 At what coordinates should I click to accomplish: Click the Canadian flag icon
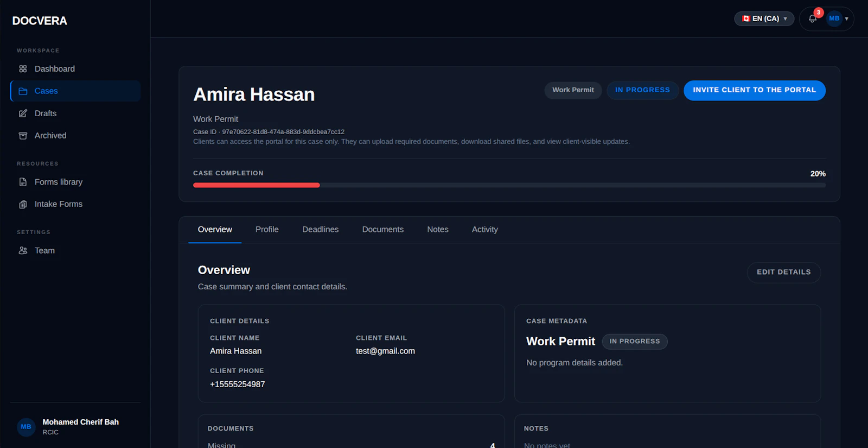746,18
